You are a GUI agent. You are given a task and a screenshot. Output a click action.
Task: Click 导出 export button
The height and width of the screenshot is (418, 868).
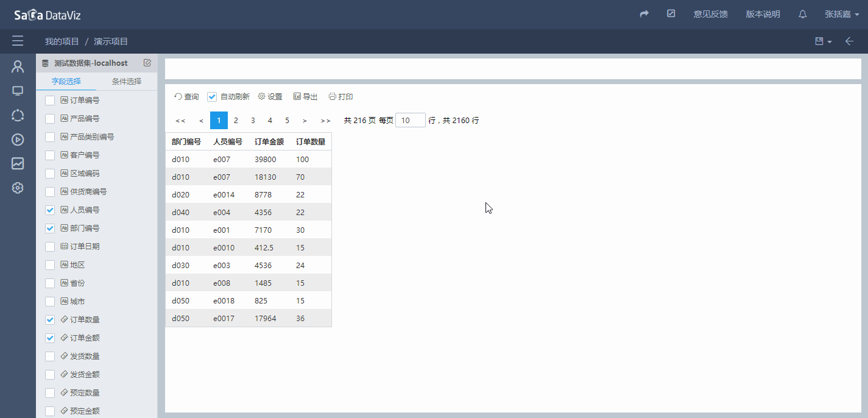[x=306, y=96]
